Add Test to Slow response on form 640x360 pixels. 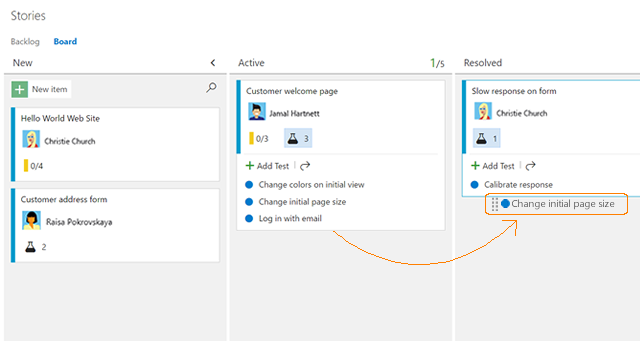coord(493,166)
